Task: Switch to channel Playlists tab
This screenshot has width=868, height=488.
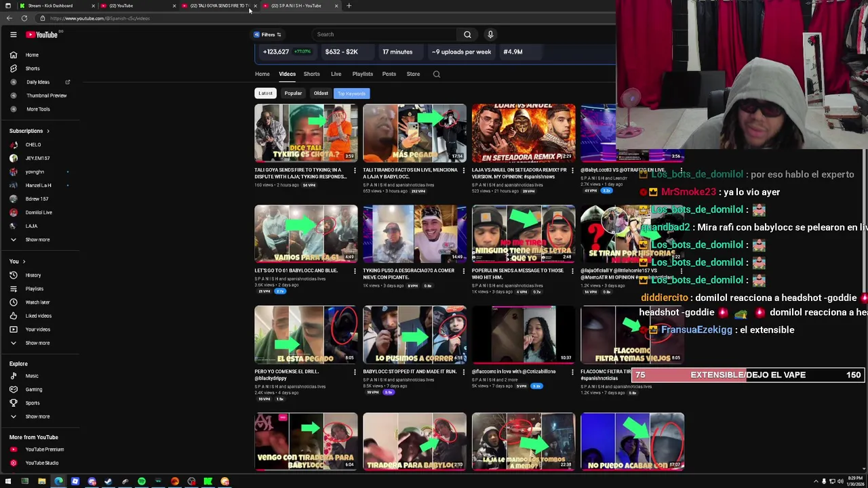Action: (363, 74)
